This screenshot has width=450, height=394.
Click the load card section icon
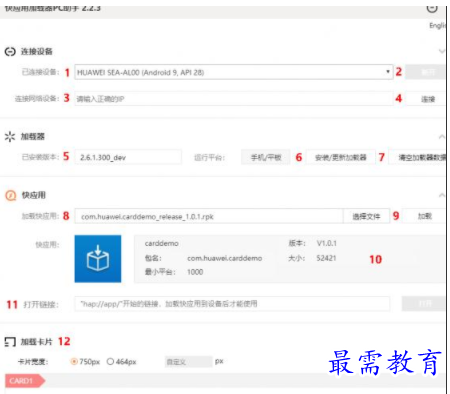pos(10,342)
